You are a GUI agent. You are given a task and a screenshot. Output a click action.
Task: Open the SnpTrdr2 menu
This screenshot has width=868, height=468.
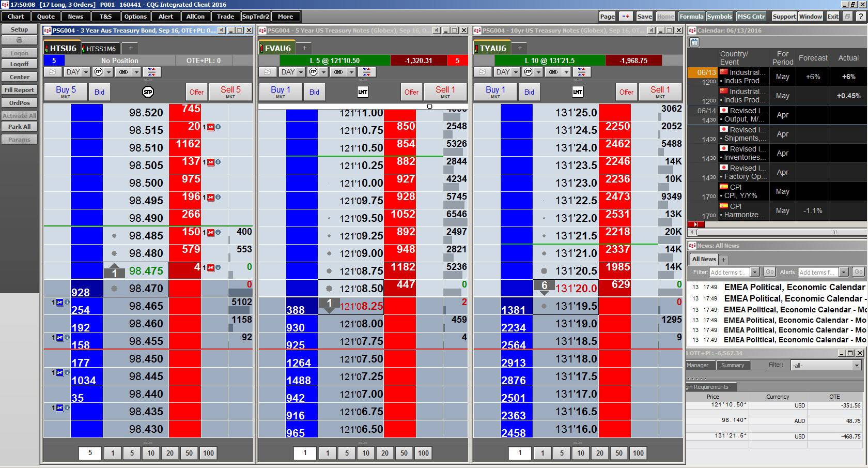[255, 17]
